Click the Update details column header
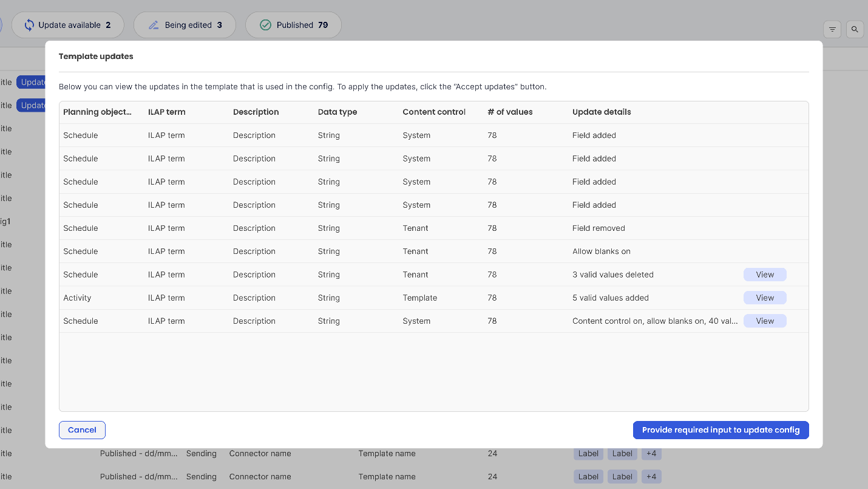 [x=602, y=112]
